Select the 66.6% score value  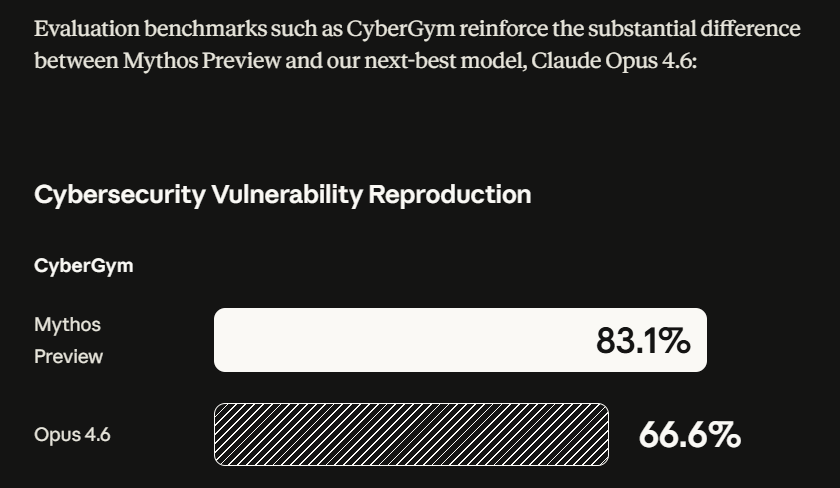pyautogui.click(x=689, y=435)
